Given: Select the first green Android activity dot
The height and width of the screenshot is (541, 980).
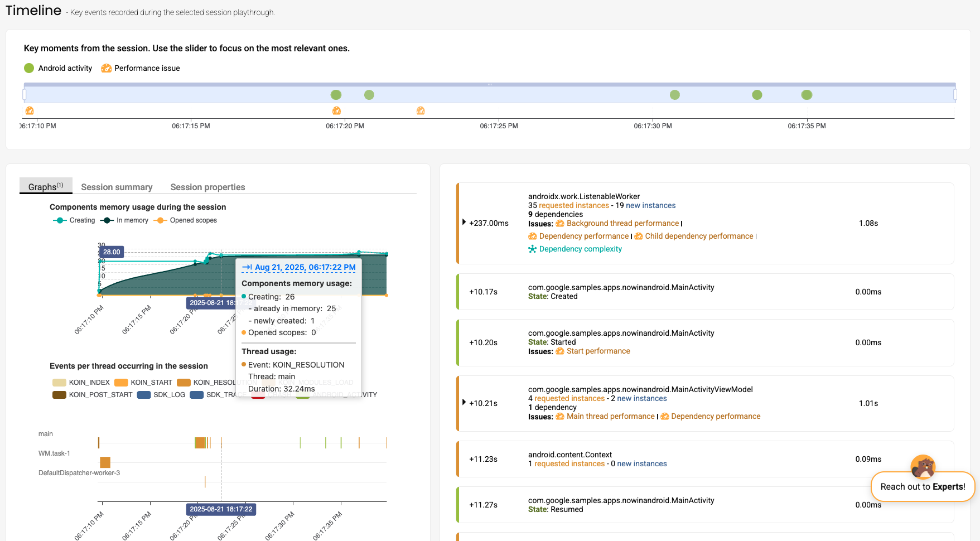Looking at the screenshot, I should [x=336, y=95].
